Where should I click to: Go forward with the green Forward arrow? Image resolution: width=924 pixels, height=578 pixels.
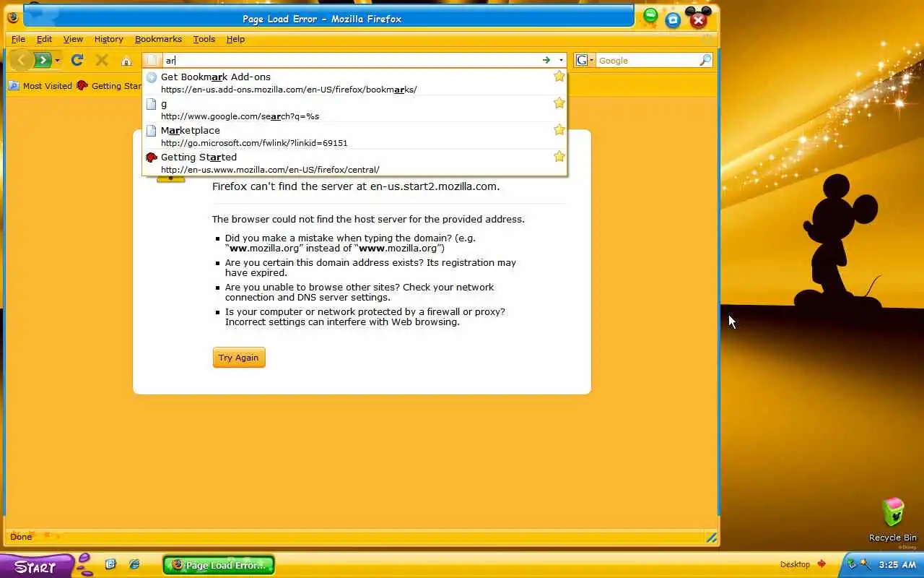pos(43,60)
